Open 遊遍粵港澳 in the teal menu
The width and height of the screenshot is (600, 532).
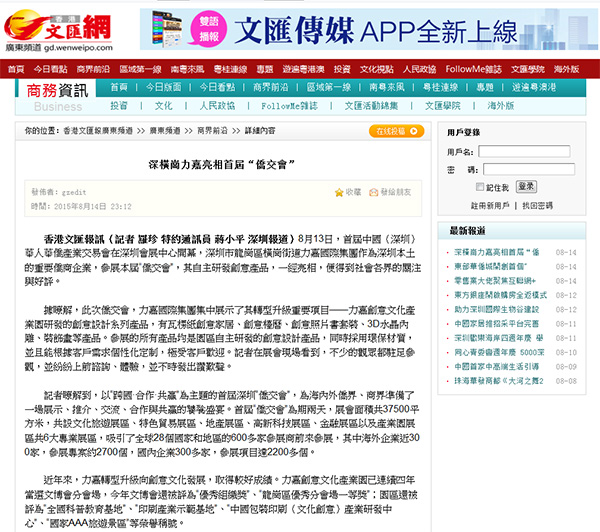click(534, 87)
